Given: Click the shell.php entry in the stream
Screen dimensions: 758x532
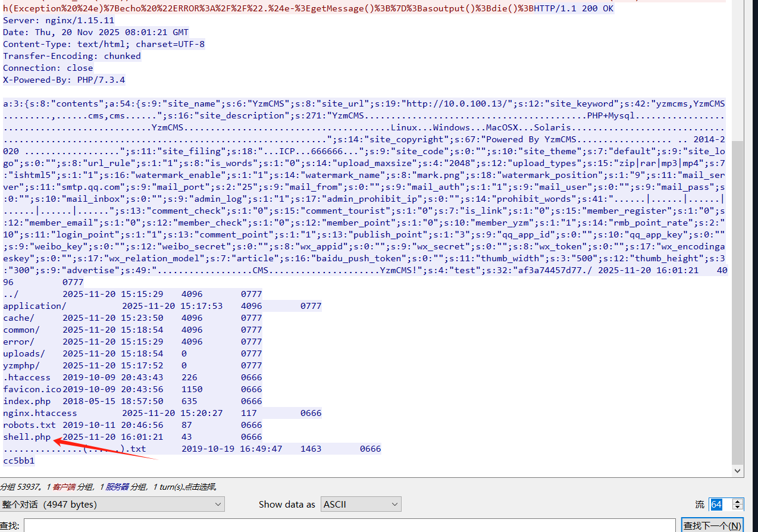Looking at the screenshot, I should point(27,437).
